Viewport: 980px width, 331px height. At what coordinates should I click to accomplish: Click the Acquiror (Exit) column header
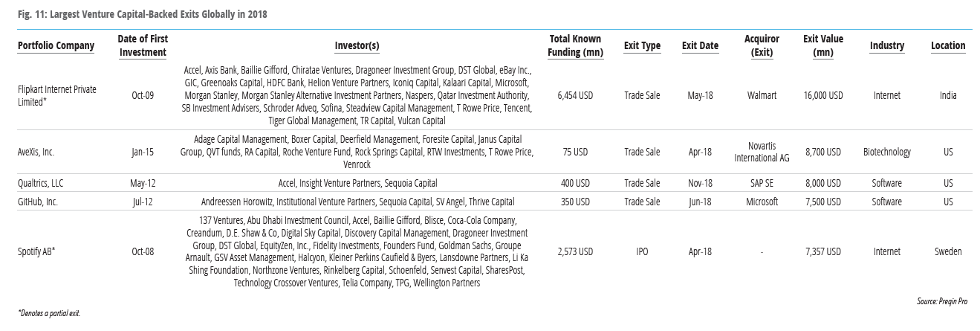[x=762, y=45]
